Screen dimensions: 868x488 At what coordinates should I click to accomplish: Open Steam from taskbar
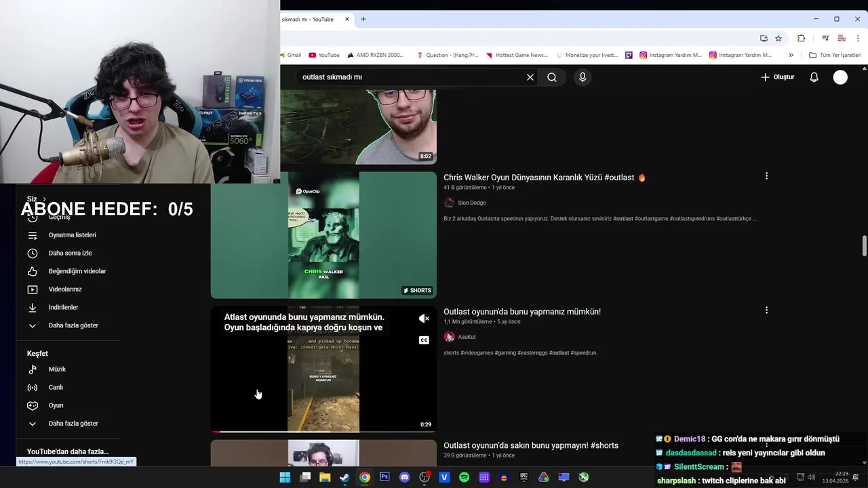pos(344,477)
